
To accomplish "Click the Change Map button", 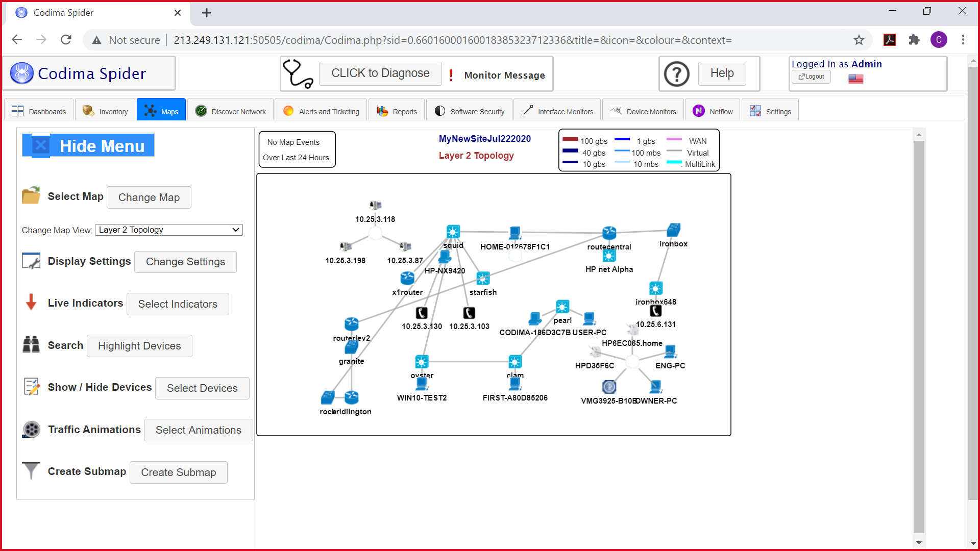I will coord(149,197).
